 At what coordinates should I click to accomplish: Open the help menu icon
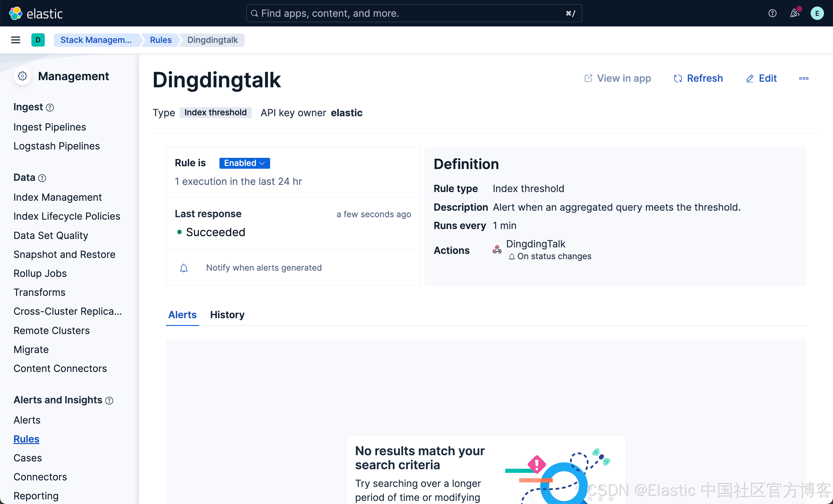(x=772, y=13)
